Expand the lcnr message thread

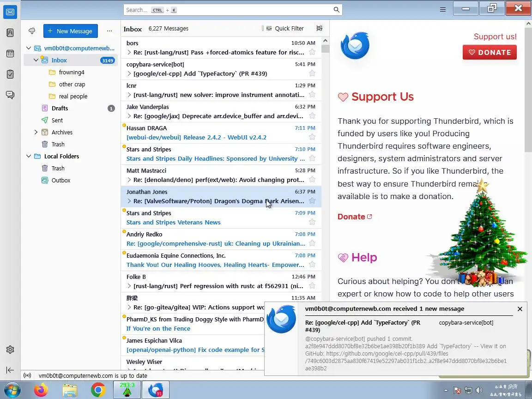(x=129, y=95)
